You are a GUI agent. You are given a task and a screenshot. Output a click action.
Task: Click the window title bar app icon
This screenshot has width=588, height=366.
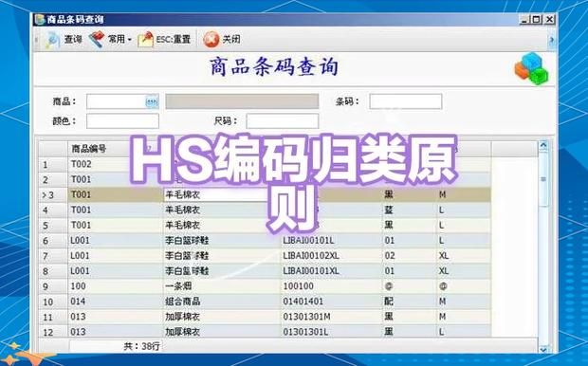tap(40, 19)
